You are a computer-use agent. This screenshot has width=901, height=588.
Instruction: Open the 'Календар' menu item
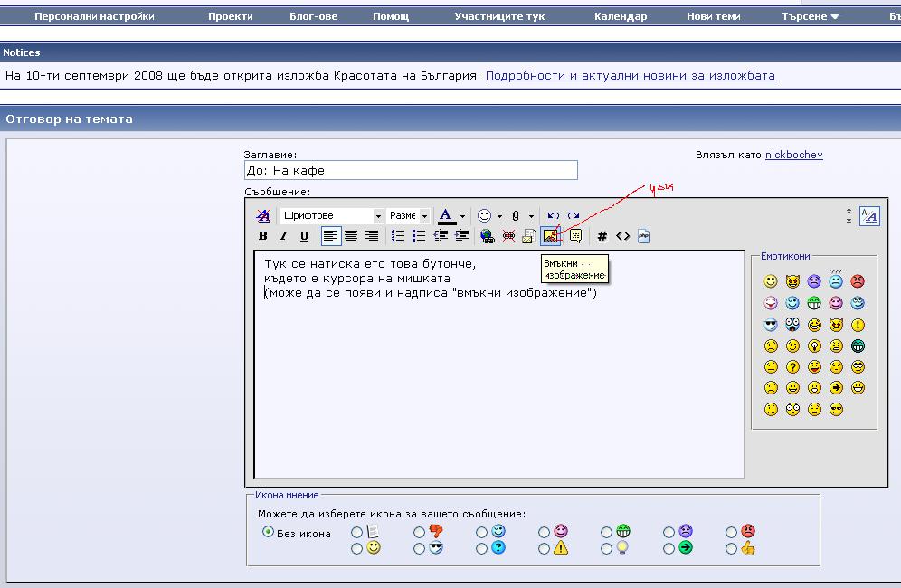click(x=621, y=16)
